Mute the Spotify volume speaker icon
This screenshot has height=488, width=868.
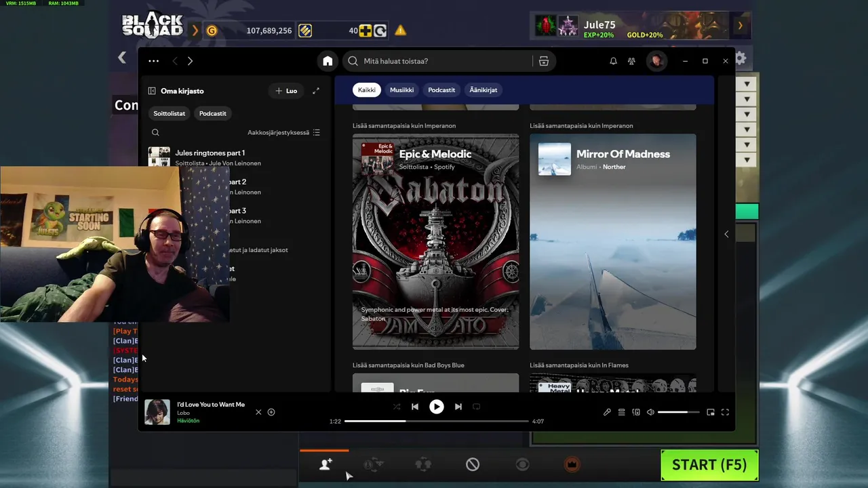(650, 412)
